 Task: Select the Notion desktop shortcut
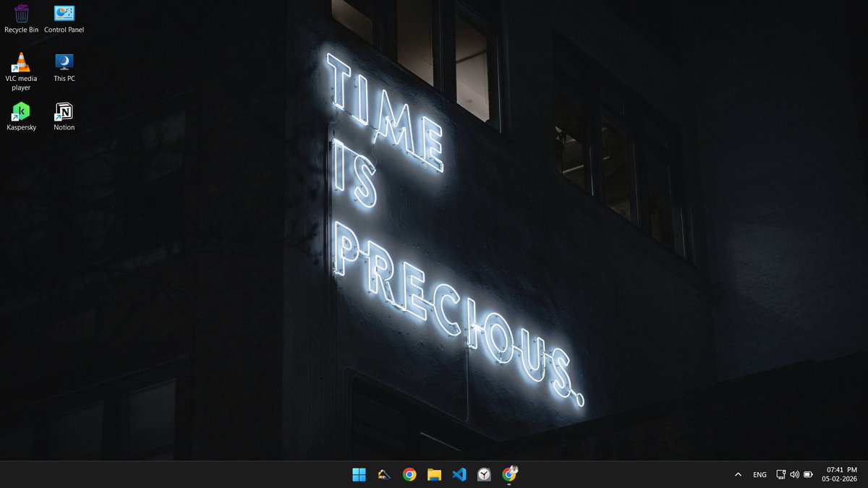64,116
